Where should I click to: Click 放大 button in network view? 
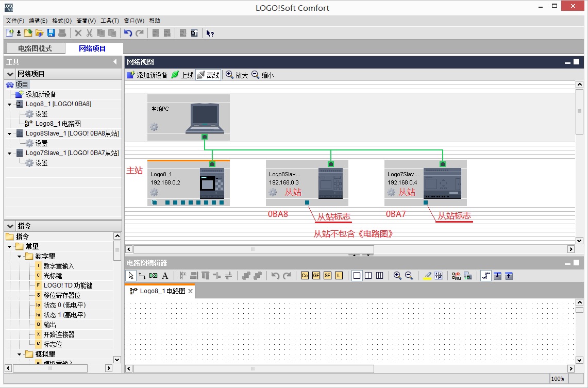(x=237, y=75)
